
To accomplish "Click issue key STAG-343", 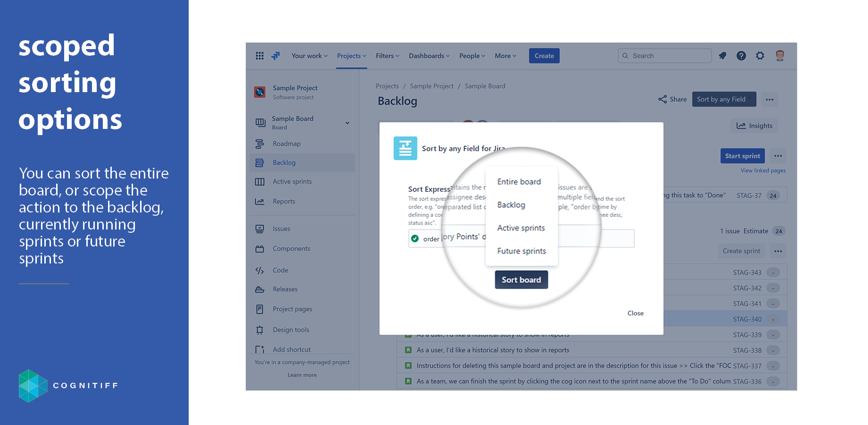I will point(747,272).
